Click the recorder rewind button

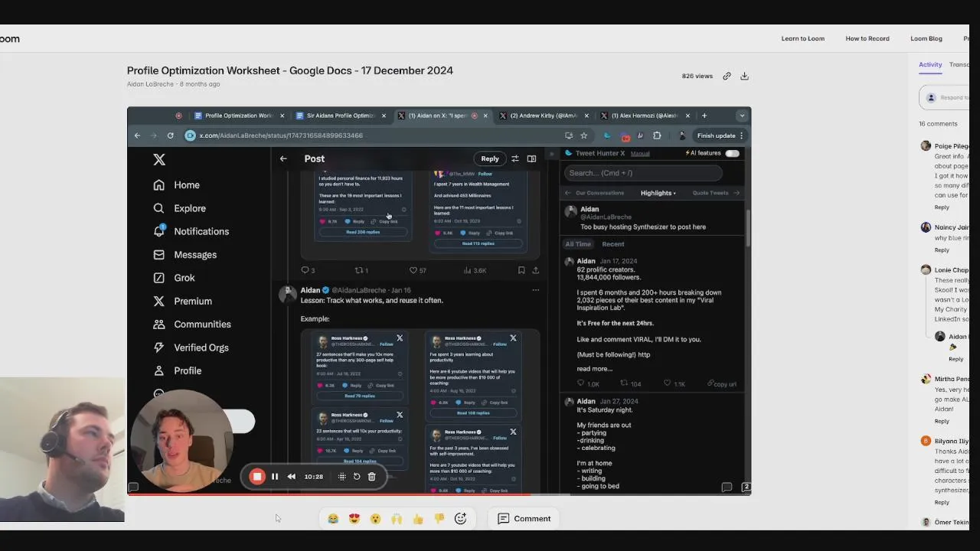coord(292,476)
